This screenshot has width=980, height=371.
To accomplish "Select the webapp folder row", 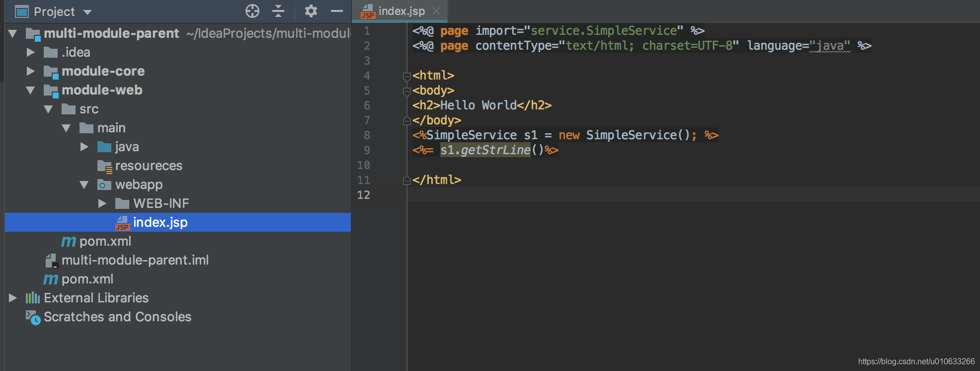I will pos(178,185).
